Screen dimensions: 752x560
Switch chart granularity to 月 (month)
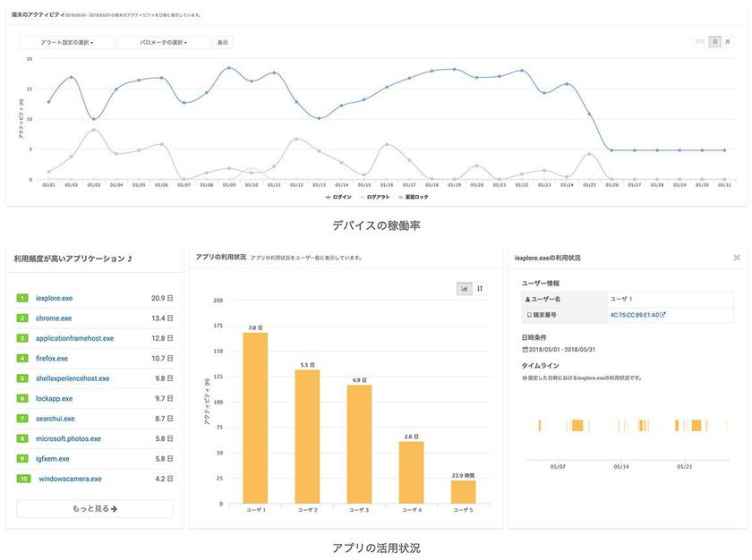(x=727, y=42)
